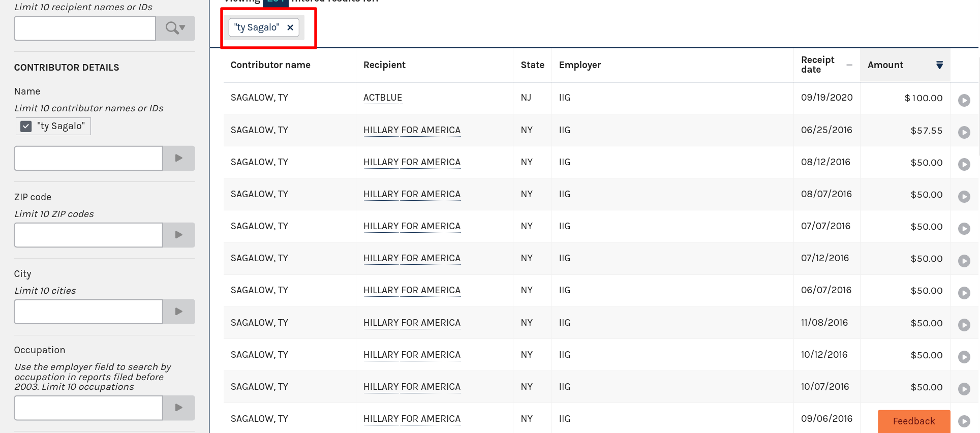980x433 pixels.
Task: Expand details for the 11/08/2016 row
Action: click(964, 325)
